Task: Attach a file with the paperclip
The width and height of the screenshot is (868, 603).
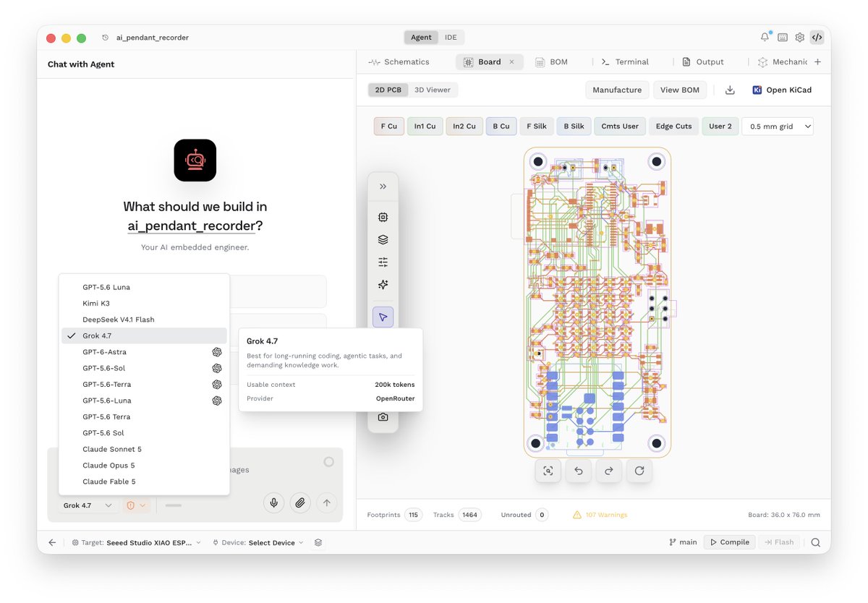Action: point(300,502)
